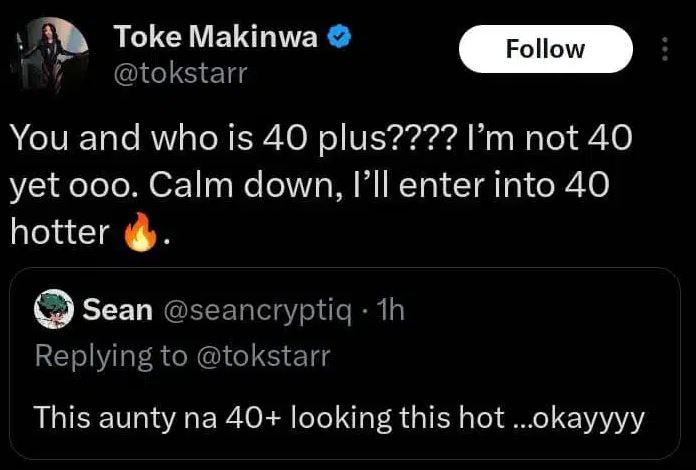Click the blue verified badge
The height and width of the screenshot is (470, 696).
click(340, 38)
